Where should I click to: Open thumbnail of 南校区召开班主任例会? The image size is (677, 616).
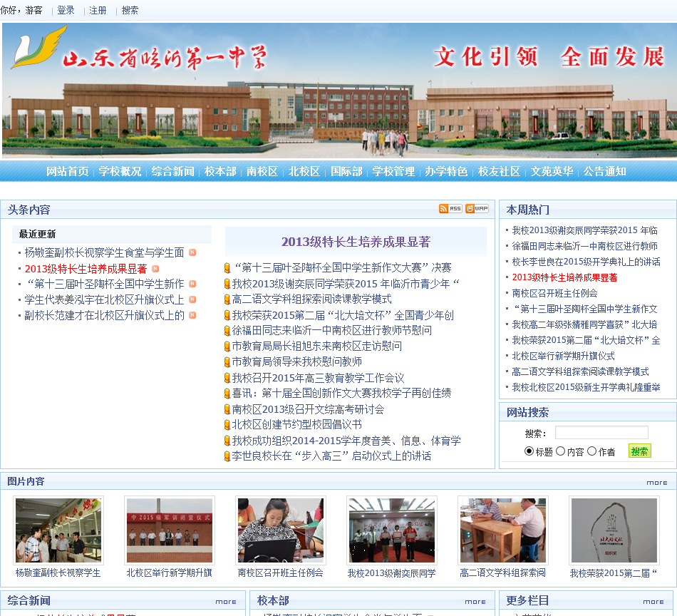281,530
